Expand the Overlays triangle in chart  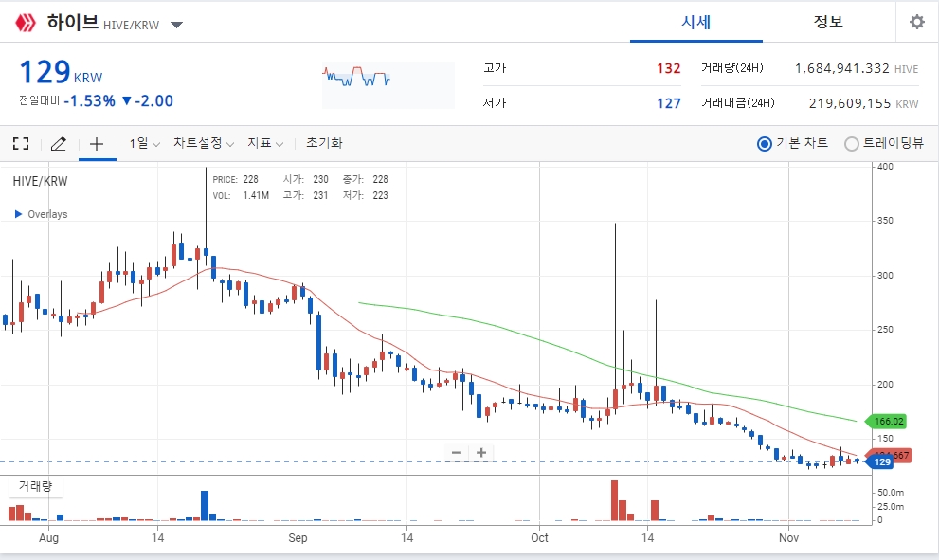coord(19,214)
